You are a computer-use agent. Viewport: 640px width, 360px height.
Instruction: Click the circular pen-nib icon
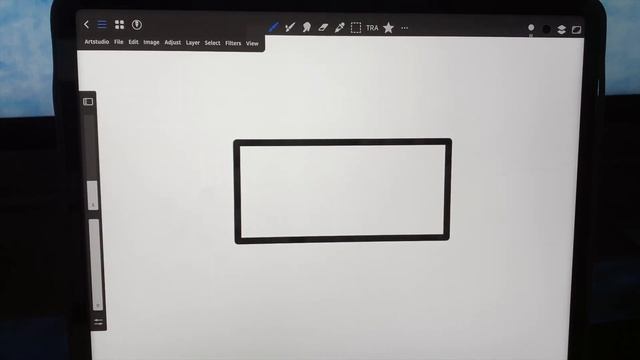click(137, 25)
